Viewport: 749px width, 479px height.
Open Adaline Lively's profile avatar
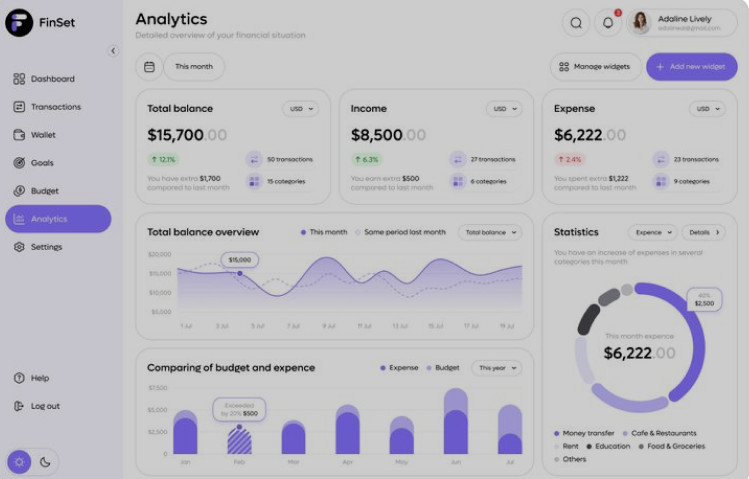[641, 23]
